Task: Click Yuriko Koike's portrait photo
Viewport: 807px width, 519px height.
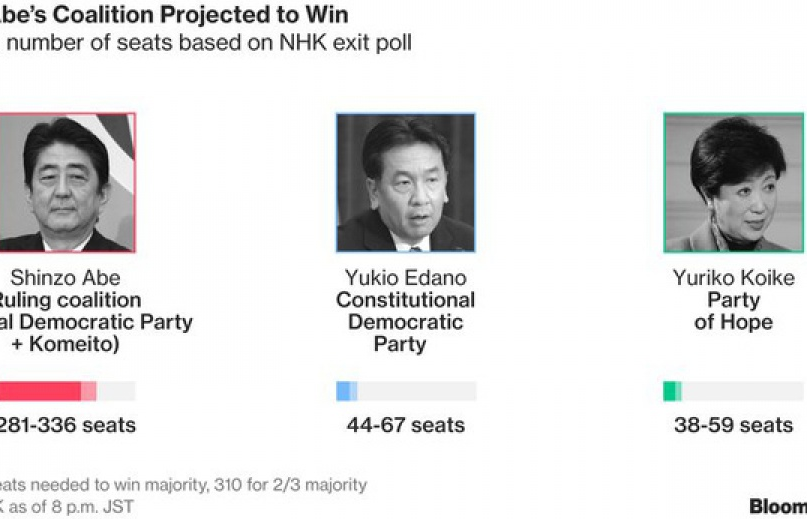Action: pyautogui.click(x=733, y=181)
